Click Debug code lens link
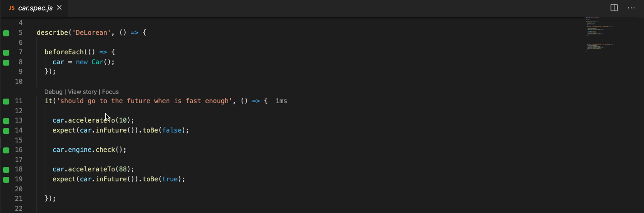This screenshot has width=644, height=213. [x=53, y=92]
